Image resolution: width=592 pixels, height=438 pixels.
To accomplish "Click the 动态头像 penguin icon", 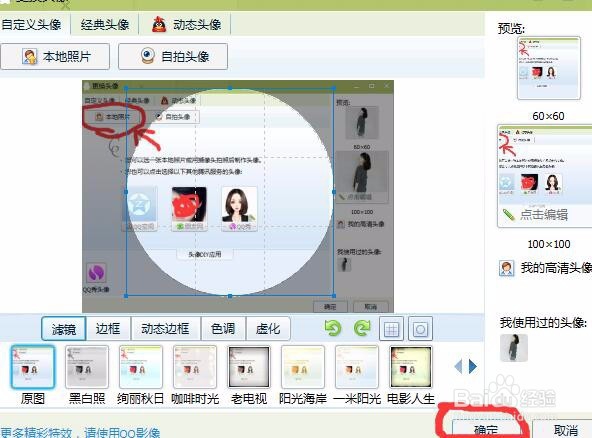I will click(159, 25).
